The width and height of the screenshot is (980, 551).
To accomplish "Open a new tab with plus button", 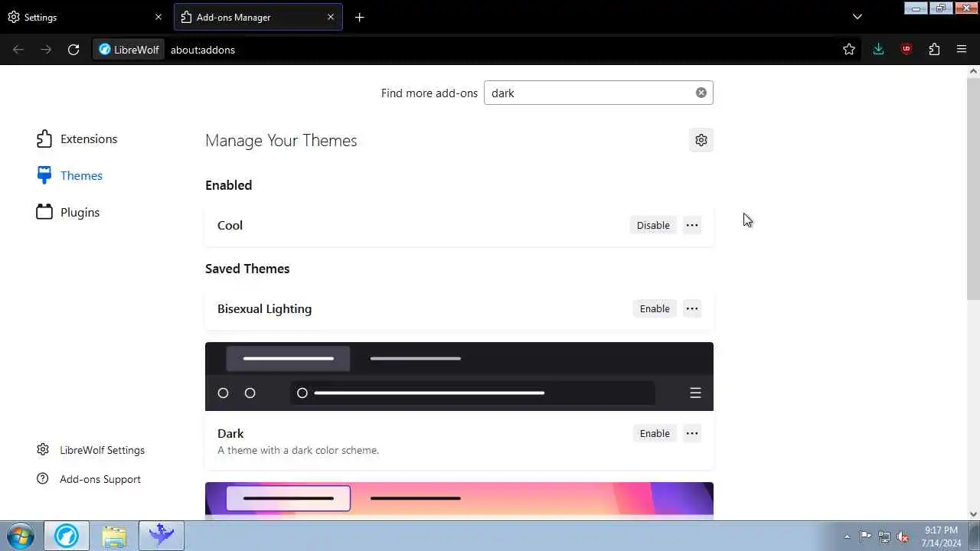I will (x=360, y=17).
